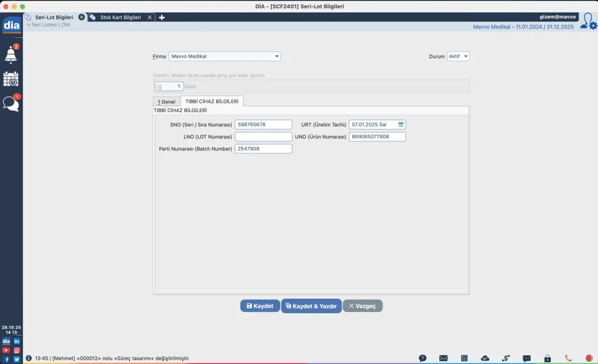
Task: Click the padlock lock icon
Action: (547, 358)
